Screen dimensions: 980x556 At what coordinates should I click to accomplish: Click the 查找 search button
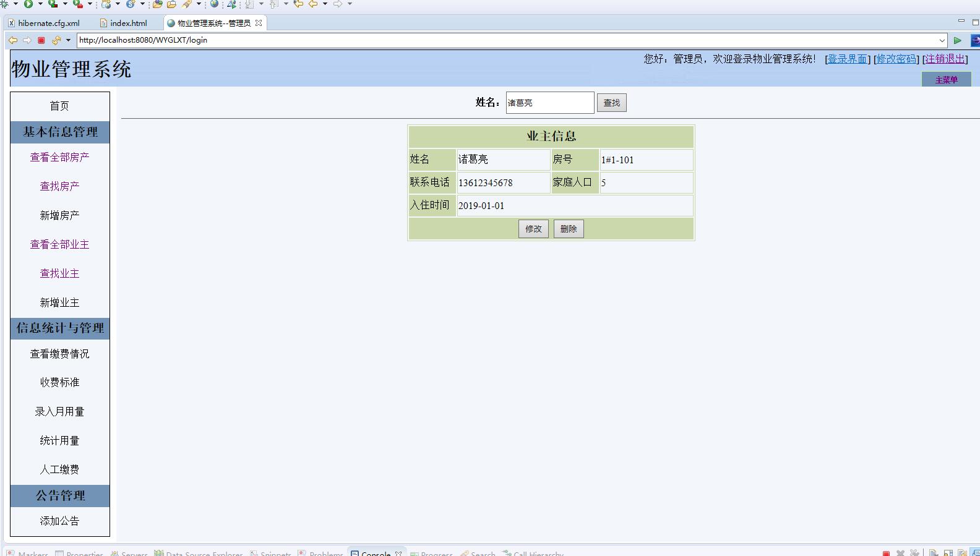point(612,103)
